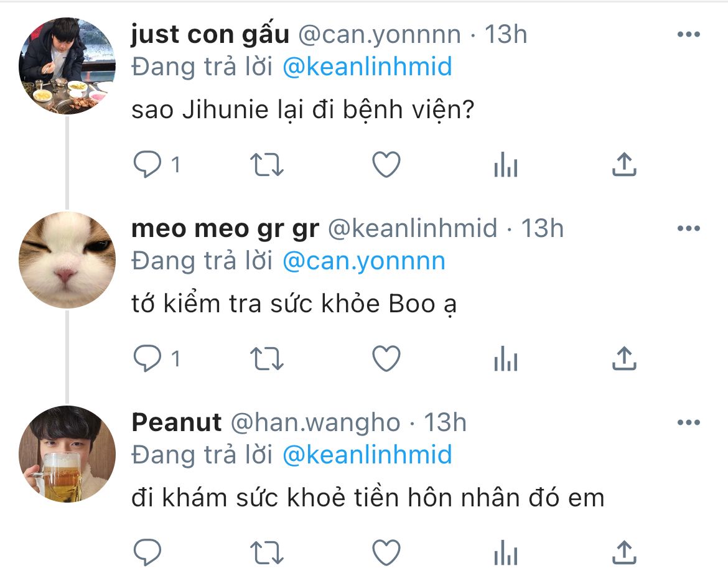Share just con gấu's tweet
Viewport: 728px width, 581px height.
[623, 165]
